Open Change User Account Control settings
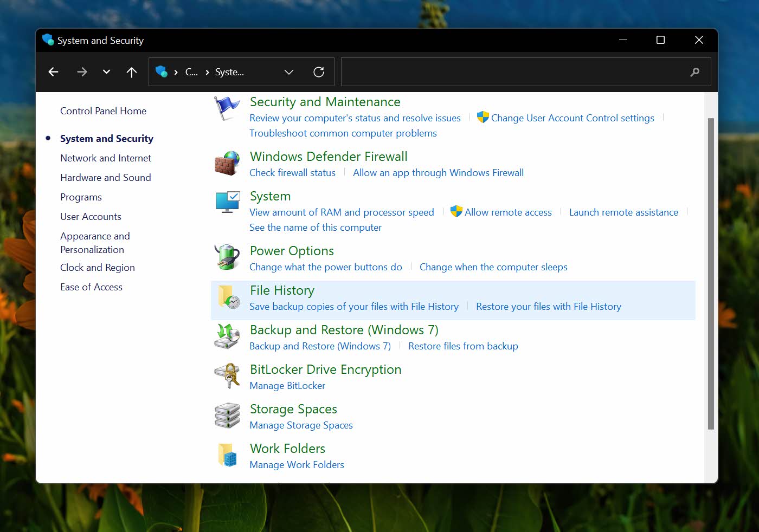This screenshot has width=759, height=532. [x=573, y=118]
